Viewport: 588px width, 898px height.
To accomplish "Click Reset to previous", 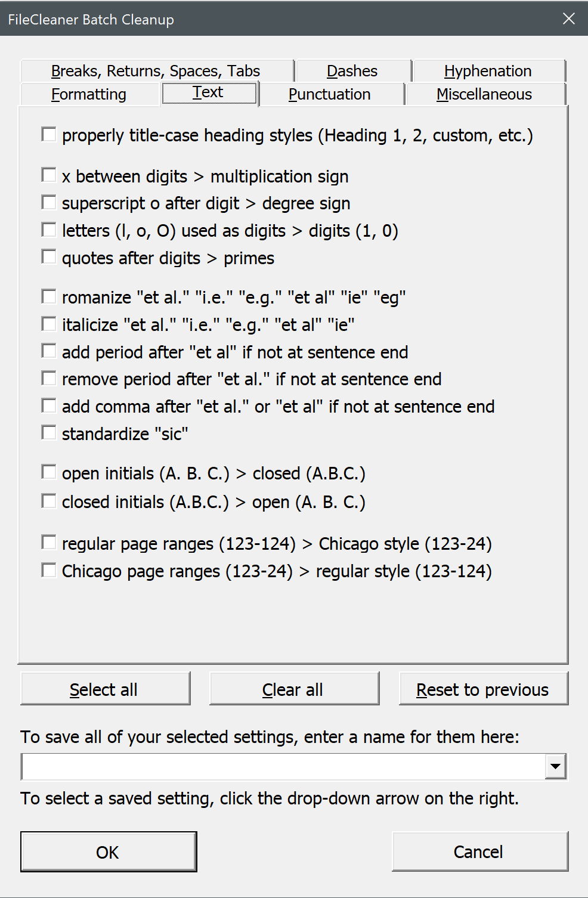I will pyautogui.click(x=482, y=689).
